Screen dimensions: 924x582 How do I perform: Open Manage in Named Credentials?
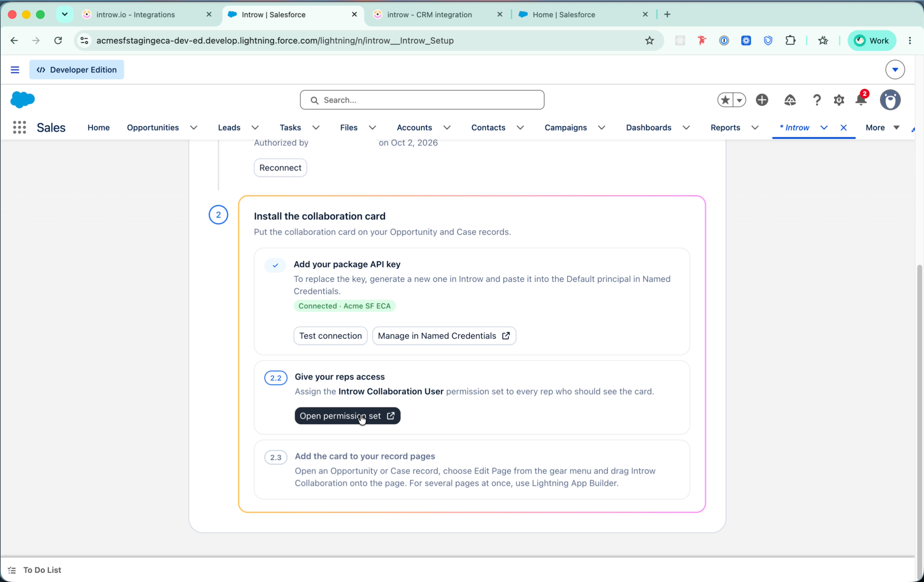coord(444,336)
